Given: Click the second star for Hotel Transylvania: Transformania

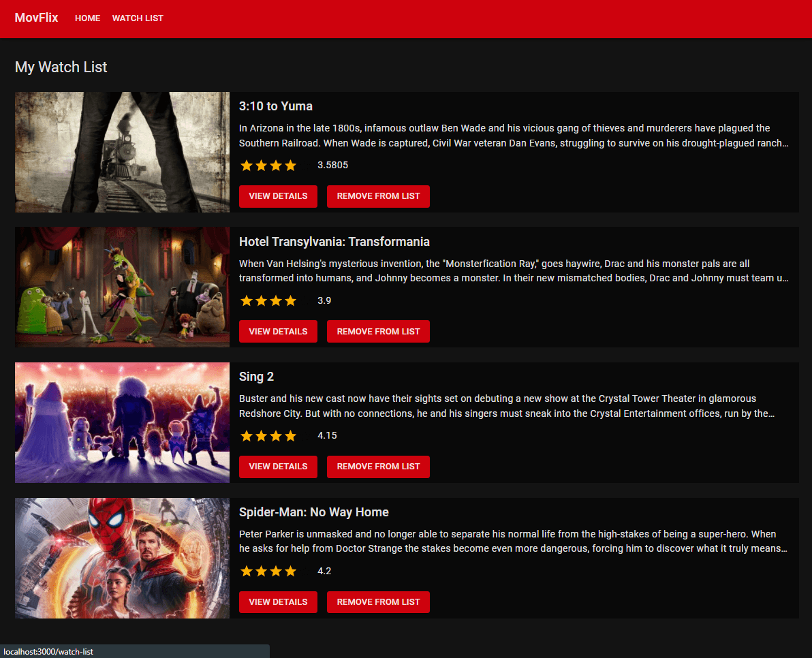Looking at the screenshot, I should (x=261, y=300).
